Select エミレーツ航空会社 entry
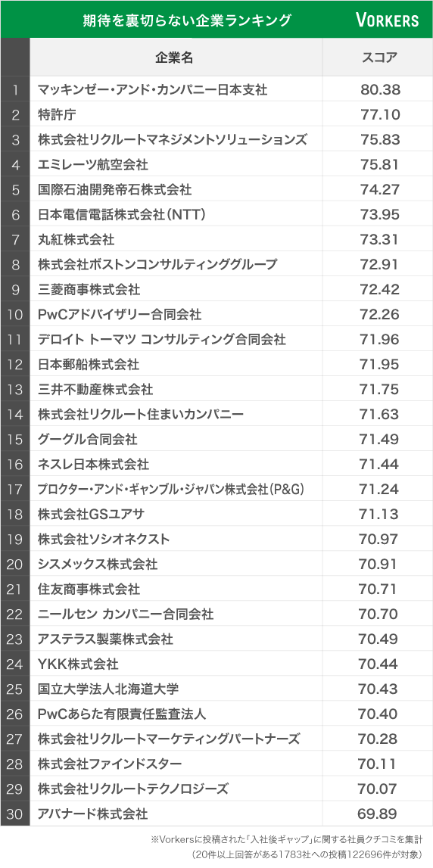The image size is (433, 868). tap(93, 164)
